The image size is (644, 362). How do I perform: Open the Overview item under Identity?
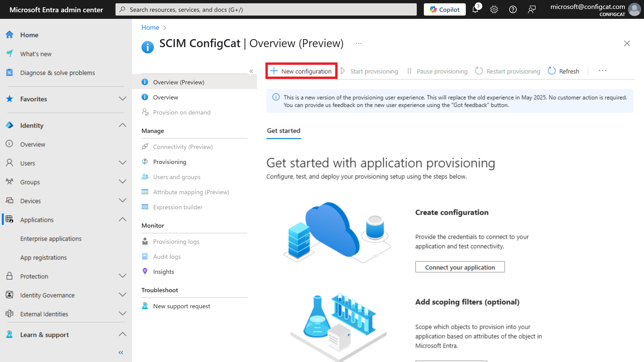coord(33,144)
